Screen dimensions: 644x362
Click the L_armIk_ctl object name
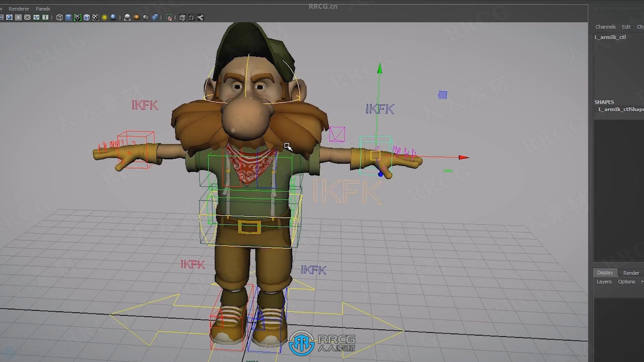coord(610,37)
